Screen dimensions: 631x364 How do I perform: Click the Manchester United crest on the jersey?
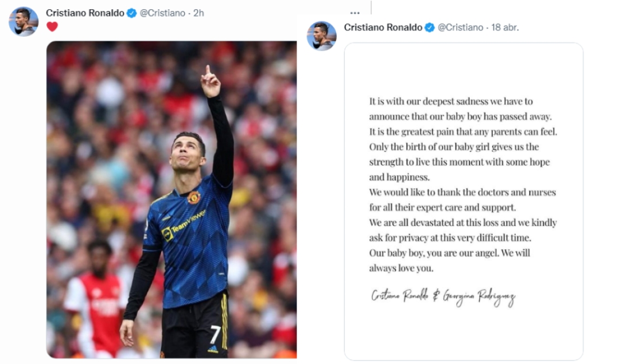pos(194,197)
